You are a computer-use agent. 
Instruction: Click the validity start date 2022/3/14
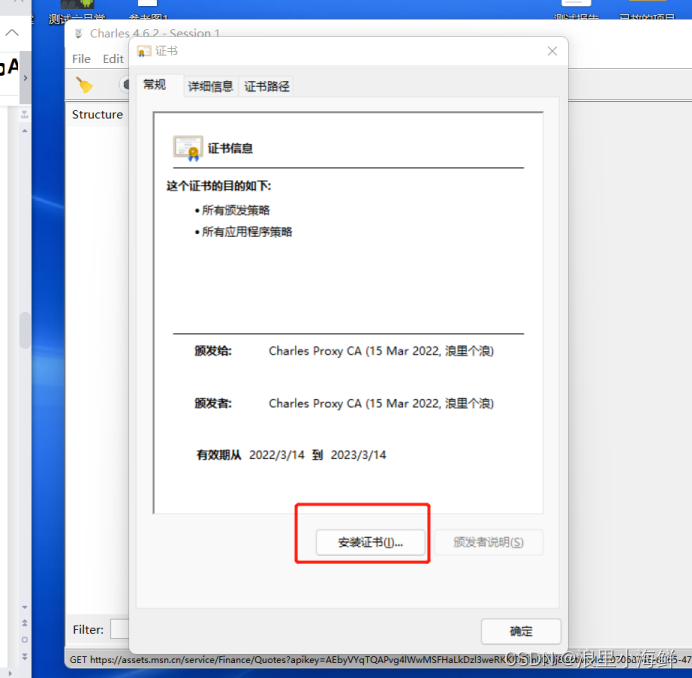pyautogui.click(x=277, y=455)
